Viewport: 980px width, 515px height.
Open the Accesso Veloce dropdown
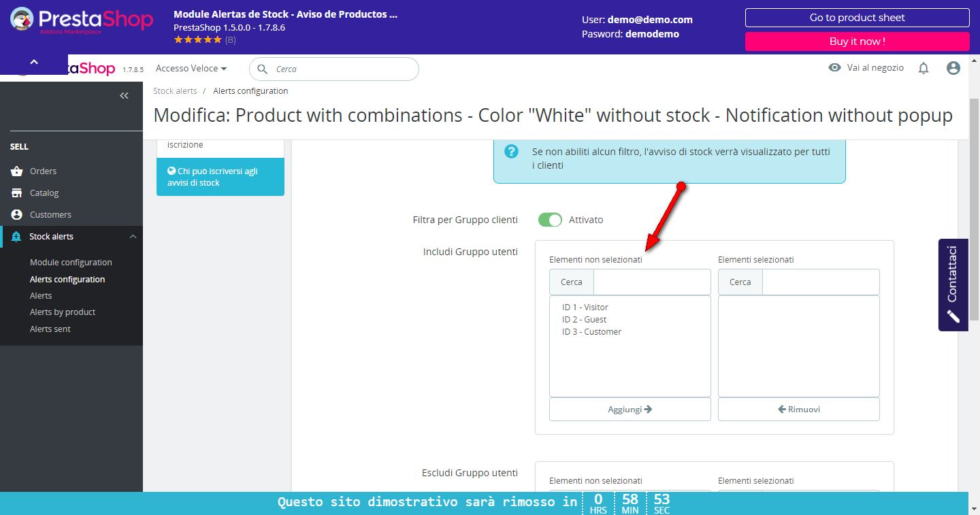pyautogui.click(x=191, y=69)
